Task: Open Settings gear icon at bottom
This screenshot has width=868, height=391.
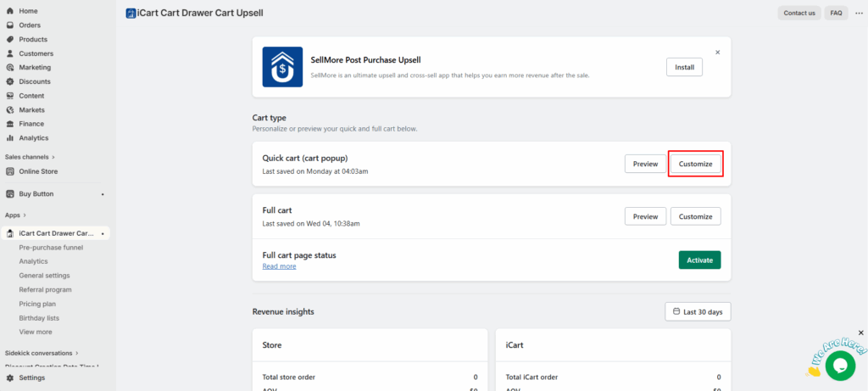Action: [10, 377]
